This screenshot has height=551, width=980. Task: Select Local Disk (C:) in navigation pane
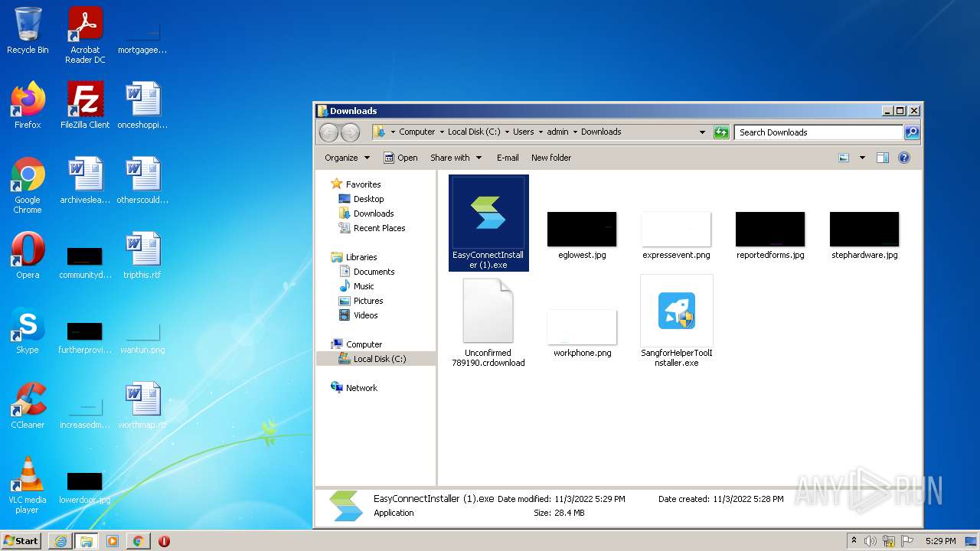pos(379,359)
